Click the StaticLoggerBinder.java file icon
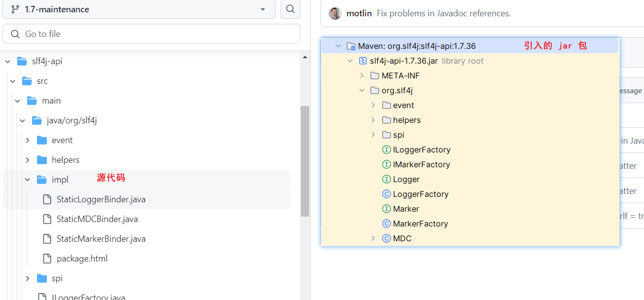 tap(47, 199)
